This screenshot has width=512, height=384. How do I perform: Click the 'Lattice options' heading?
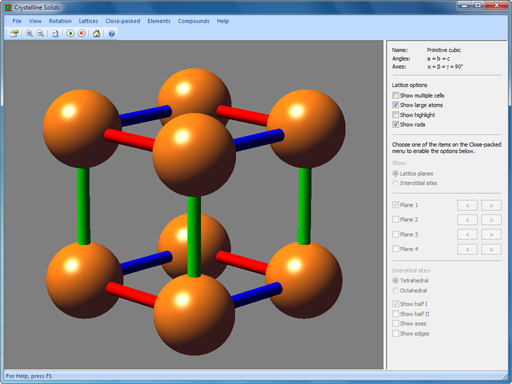409,85
